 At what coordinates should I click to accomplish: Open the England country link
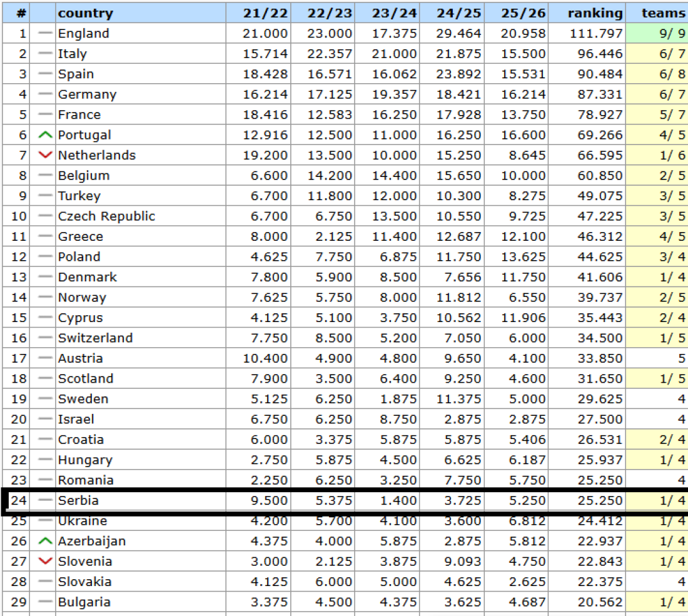(x=83, y=34)
